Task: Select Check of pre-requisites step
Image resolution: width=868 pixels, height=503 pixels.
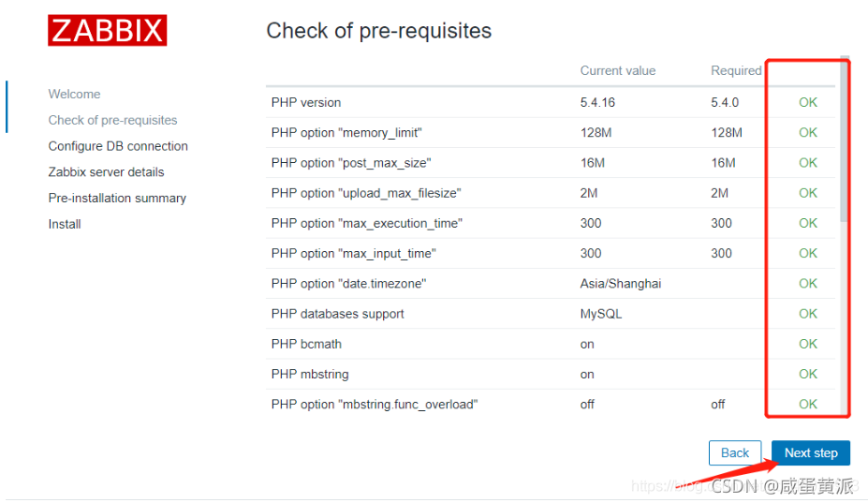Action: click(x=112, y=120)
